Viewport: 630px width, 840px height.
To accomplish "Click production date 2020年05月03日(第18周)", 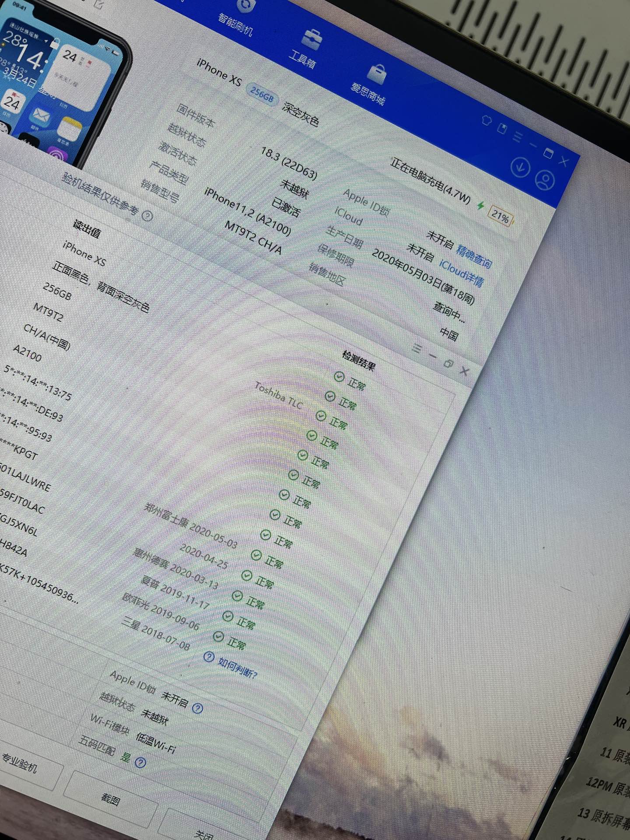I will (x=423, y=276).
